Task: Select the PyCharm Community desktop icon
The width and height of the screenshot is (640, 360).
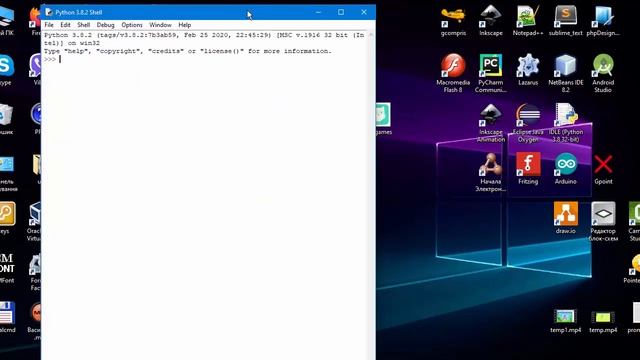Action: (491, 73)
